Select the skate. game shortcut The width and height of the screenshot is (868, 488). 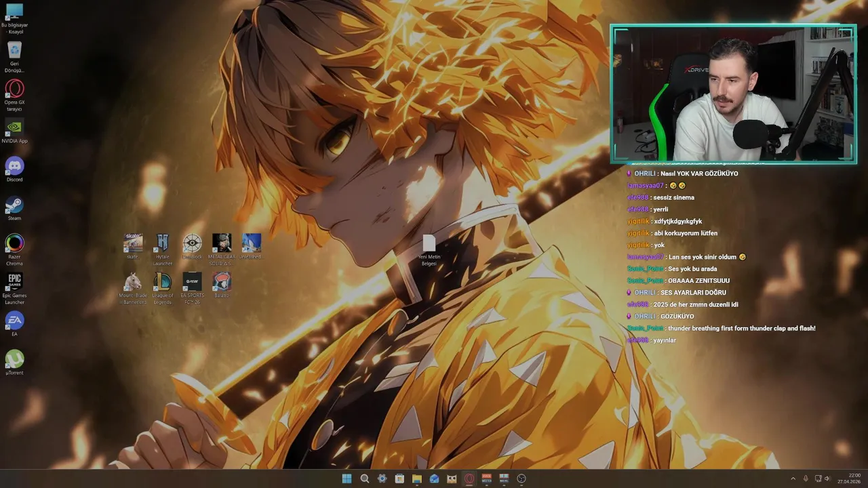pos(133,247)
